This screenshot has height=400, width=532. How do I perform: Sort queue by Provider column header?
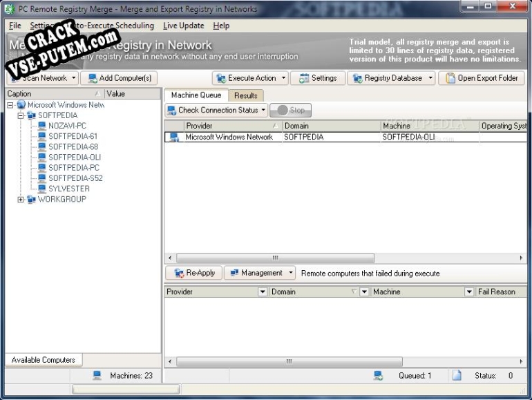(x=233, y=126)
